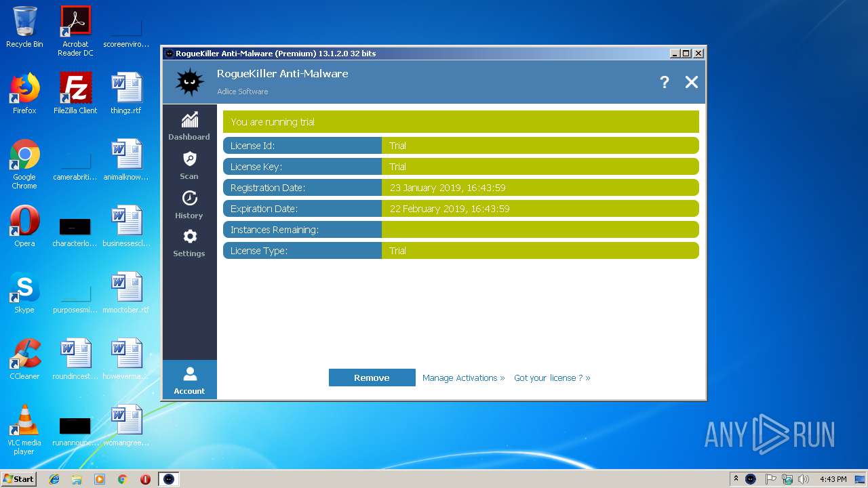Open the Opera desktop shortcut

click(24, 226)
